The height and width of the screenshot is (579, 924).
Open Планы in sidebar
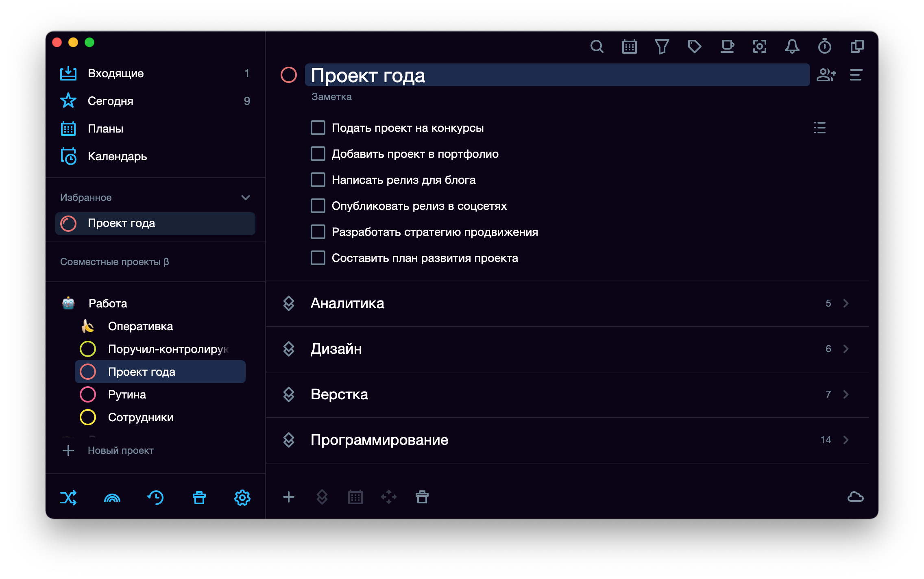coord(155,129)
